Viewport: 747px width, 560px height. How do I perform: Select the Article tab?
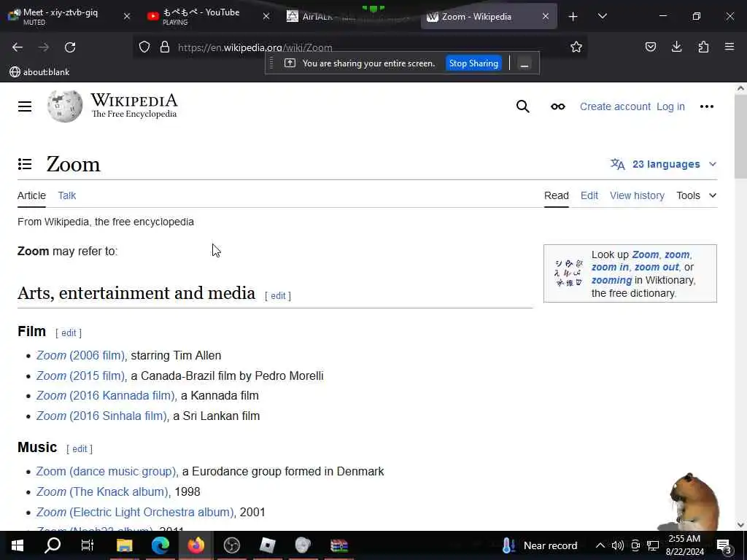[31, 195]
